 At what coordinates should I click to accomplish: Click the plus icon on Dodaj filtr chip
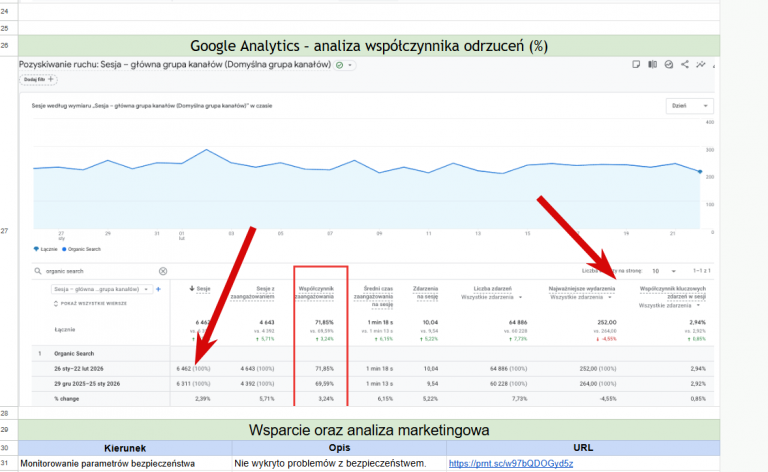tap(51, 79)
